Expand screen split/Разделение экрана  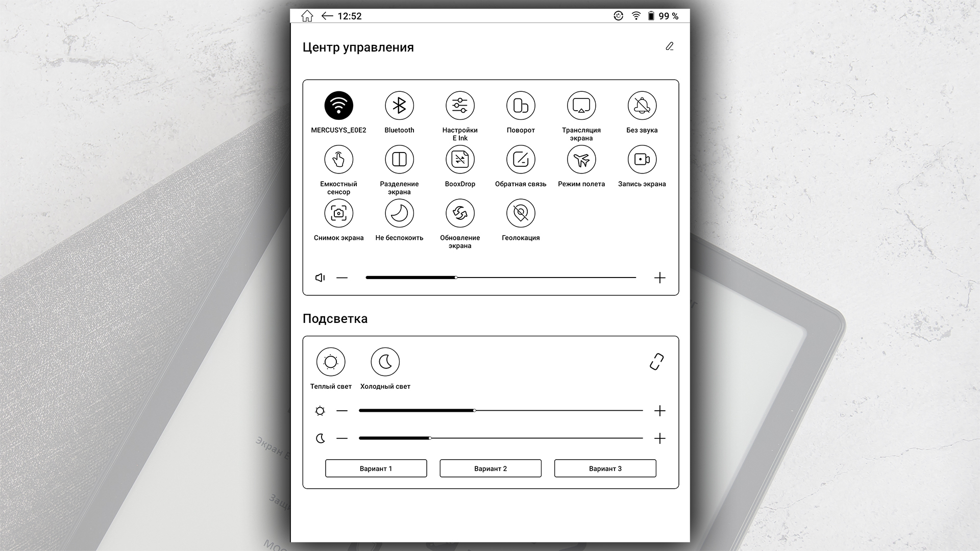399,160
